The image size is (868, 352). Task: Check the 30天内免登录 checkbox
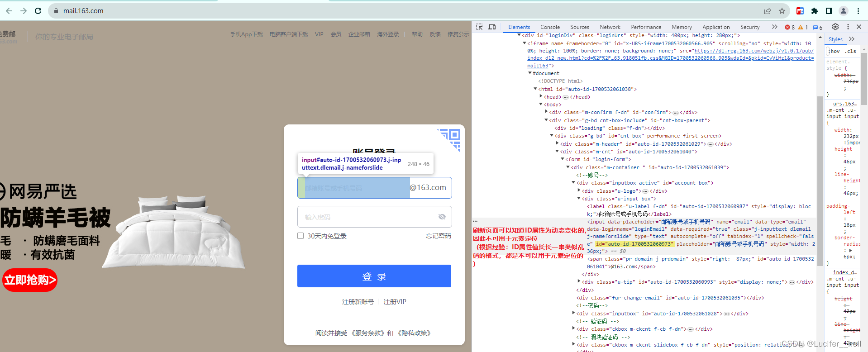300,236
